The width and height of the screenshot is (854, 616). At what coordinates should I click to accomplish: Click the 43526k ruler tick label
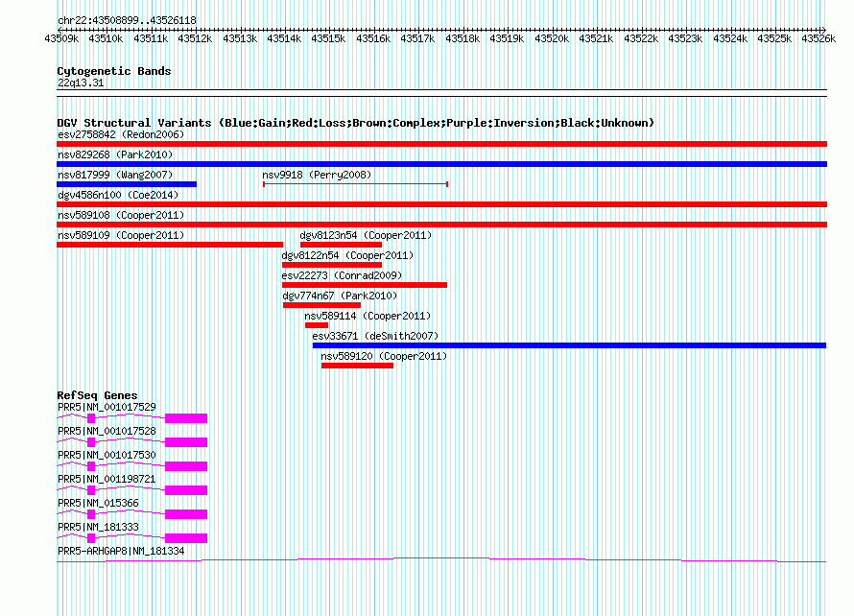click(x=818, y=38)
